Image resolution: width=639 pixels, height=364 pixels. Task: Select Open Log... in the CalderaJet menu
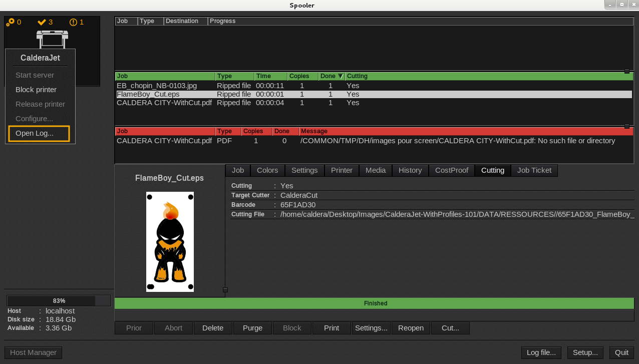coord(35,133)
